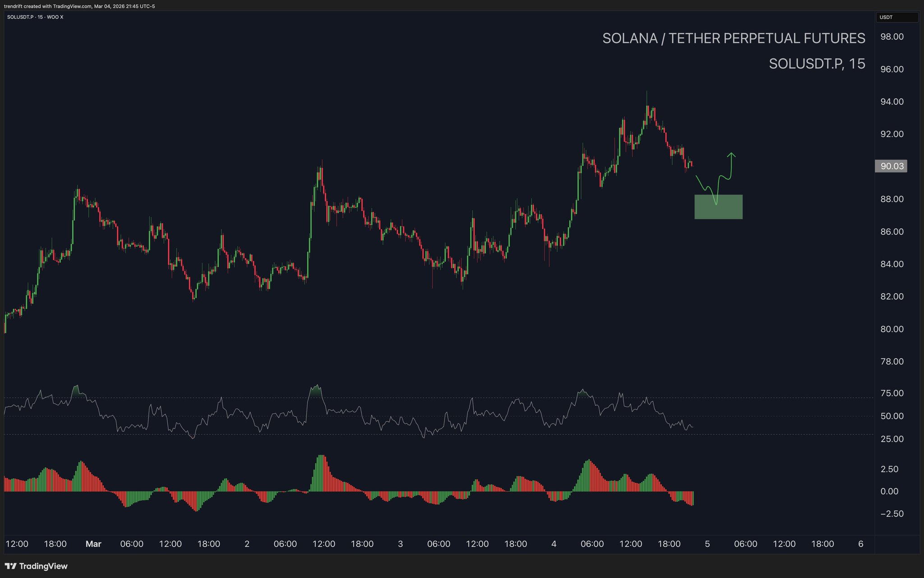Viewport: 924px width, 578px height.
Task: Click the 98.00 price axis label
Action: (x=892, y=37)
